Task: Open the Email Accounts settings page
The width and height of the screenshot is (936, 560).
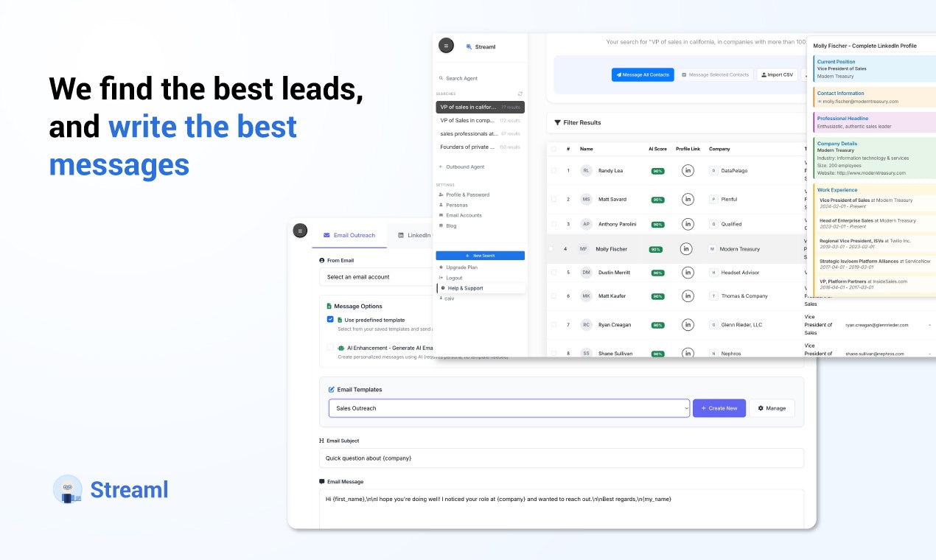Action: 464,215
